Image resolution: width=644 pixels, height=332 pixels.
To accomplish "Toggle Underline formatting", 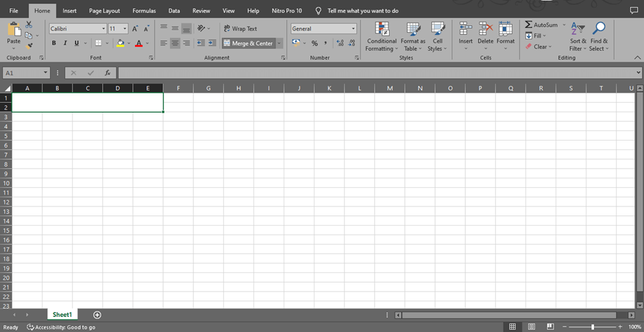I will (x=77, y=43).
